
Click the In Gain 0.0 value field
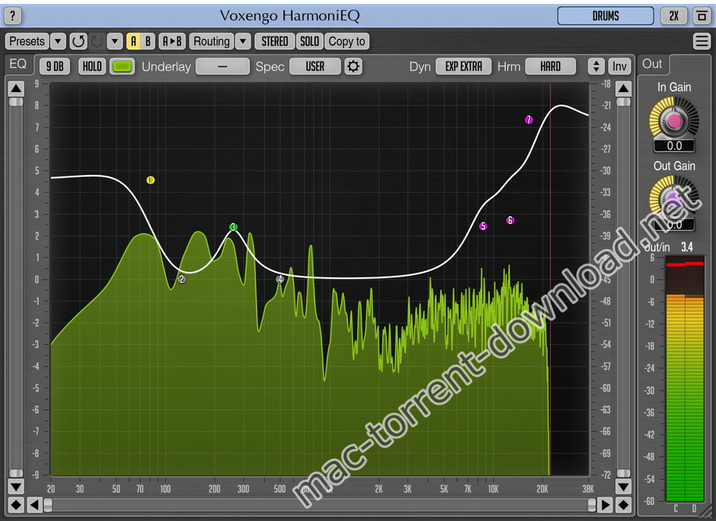click(674, 146)
